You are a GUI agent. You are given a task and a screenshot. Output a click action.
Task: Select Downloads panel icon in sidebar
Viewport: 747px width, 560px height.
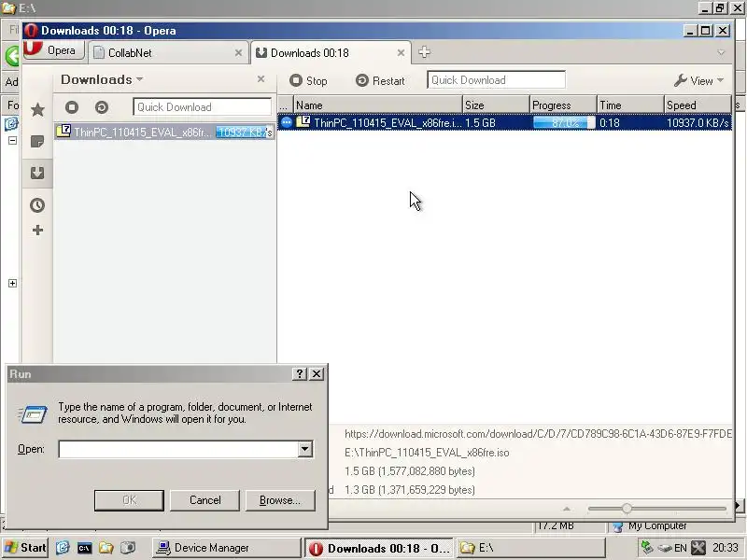[x=37, y=173]
